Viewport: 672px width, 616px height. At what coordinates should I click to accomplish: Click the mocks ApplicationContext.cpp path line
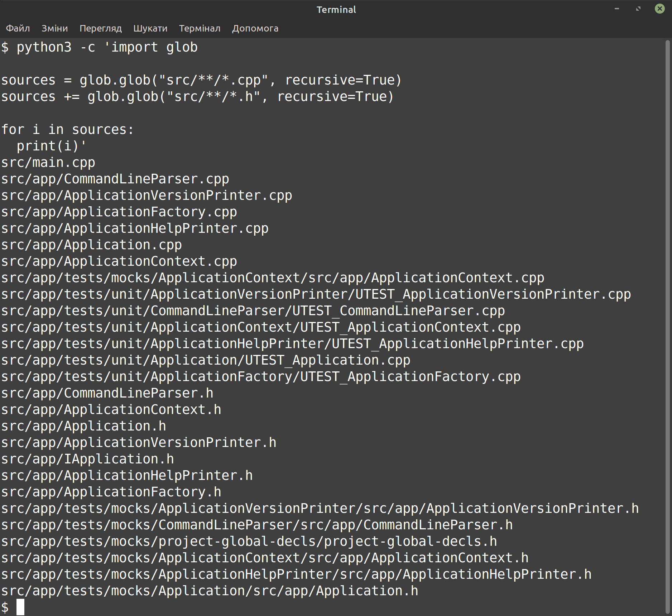273,278
